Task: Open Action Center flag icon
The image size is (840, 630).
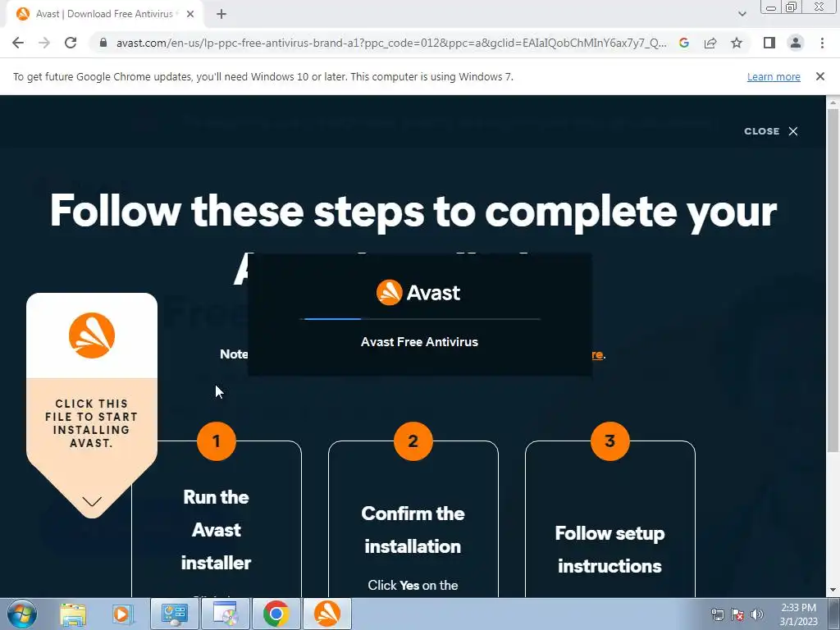Action: [x=737, y=614]
